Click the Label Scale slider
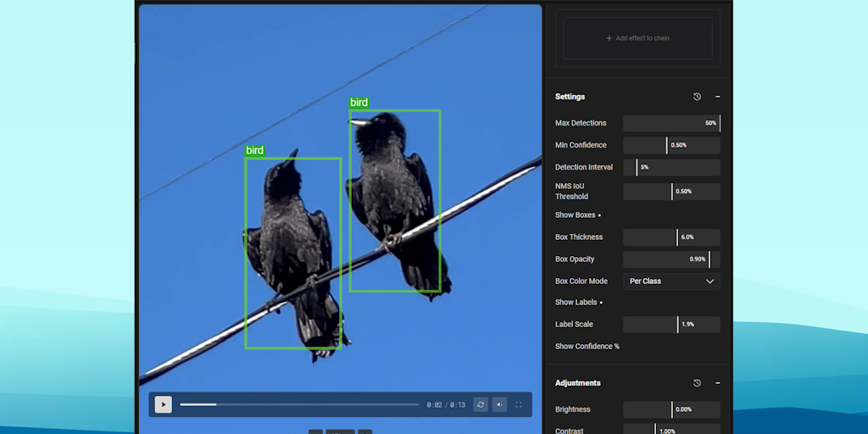 pyautogui.click(x=671, y=325)
